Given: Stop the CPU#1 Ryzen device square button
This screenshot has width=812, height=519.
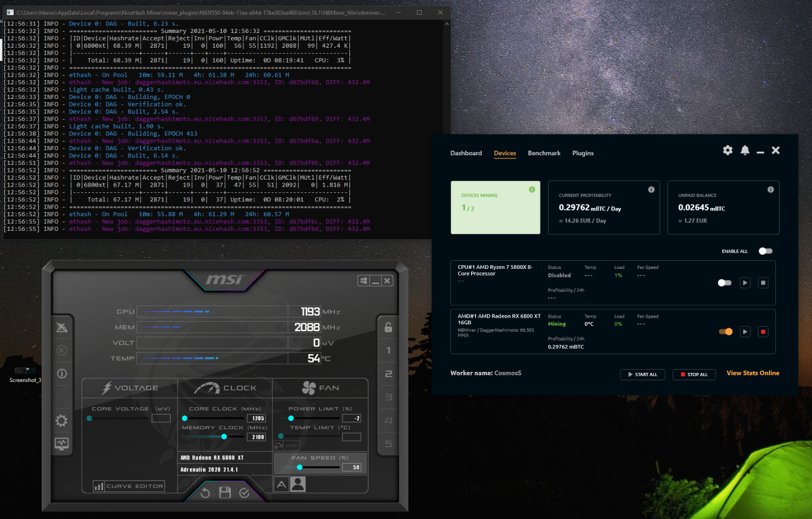Looking at the screenshot, I should click(763, 283).
